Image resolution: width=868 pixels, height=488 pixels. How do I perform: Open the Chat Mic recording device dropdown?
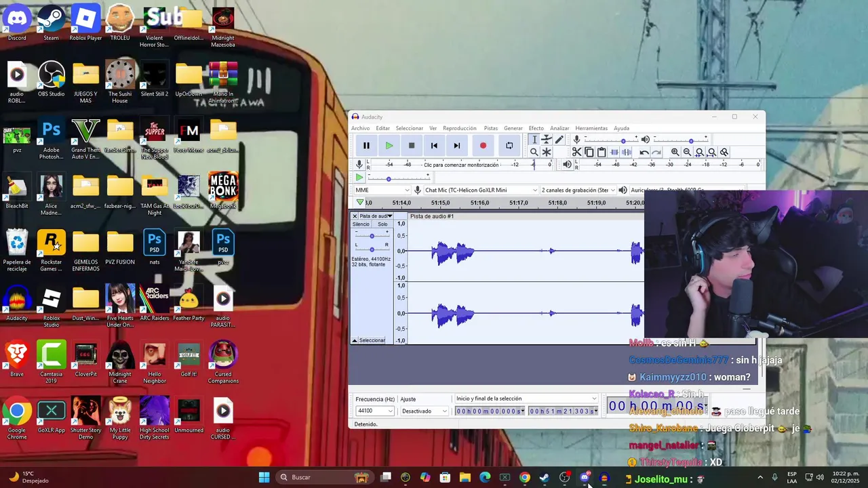tap(480, 190)
